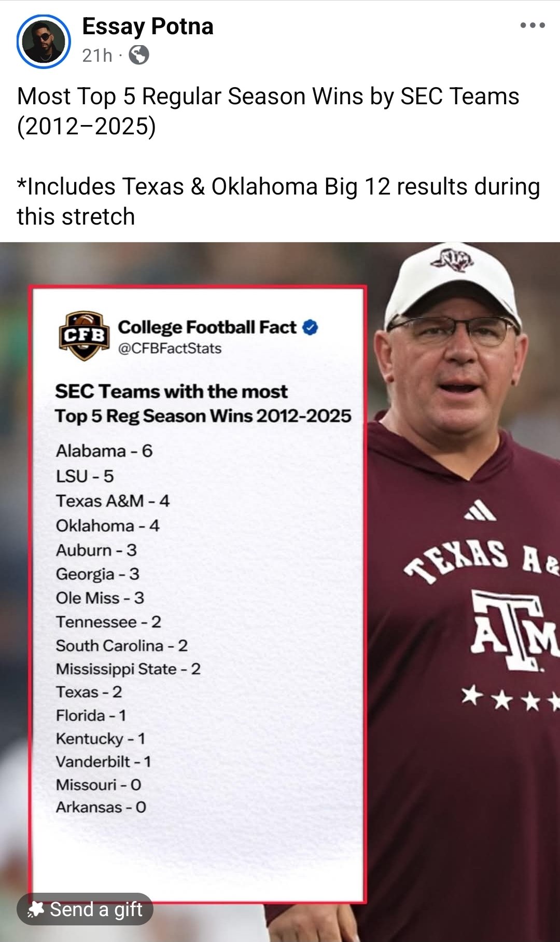Tap the Adidas logo on the hoodie

[x=481, y=511]
